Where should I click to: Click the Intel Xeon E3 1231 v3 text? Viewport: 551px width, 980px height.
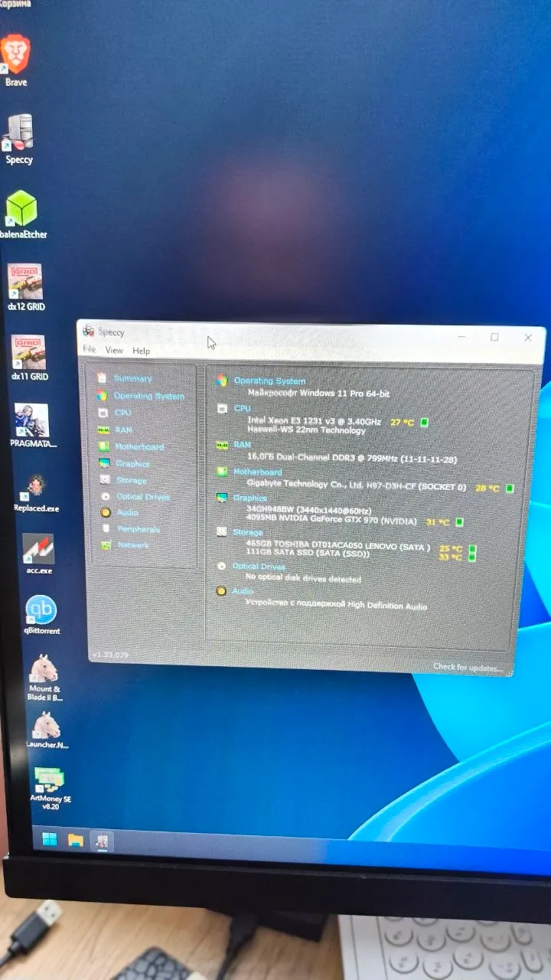314,421
